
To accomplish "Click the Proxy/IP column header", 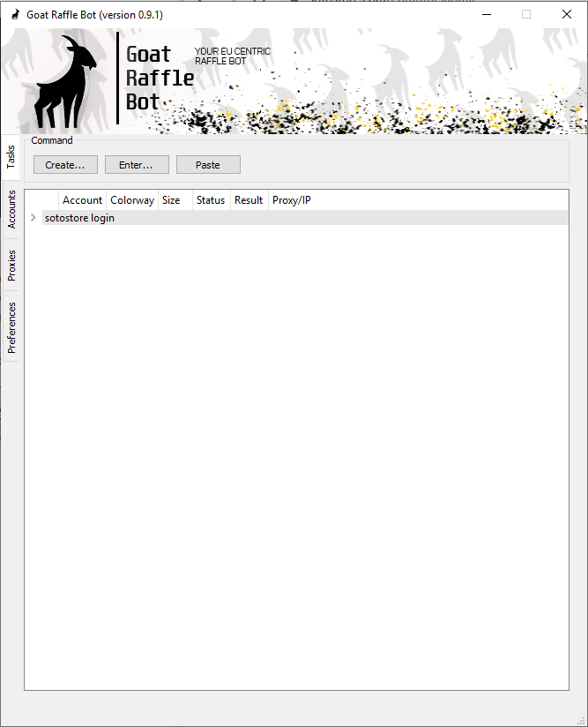I will coord(292,200).
